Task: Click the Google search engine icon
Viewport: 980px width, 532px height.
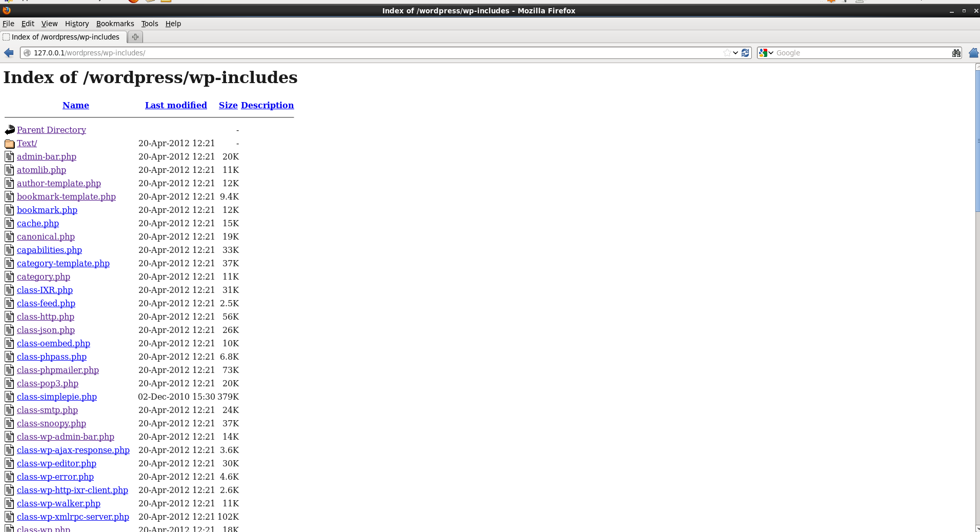Action: coord(763,53)
